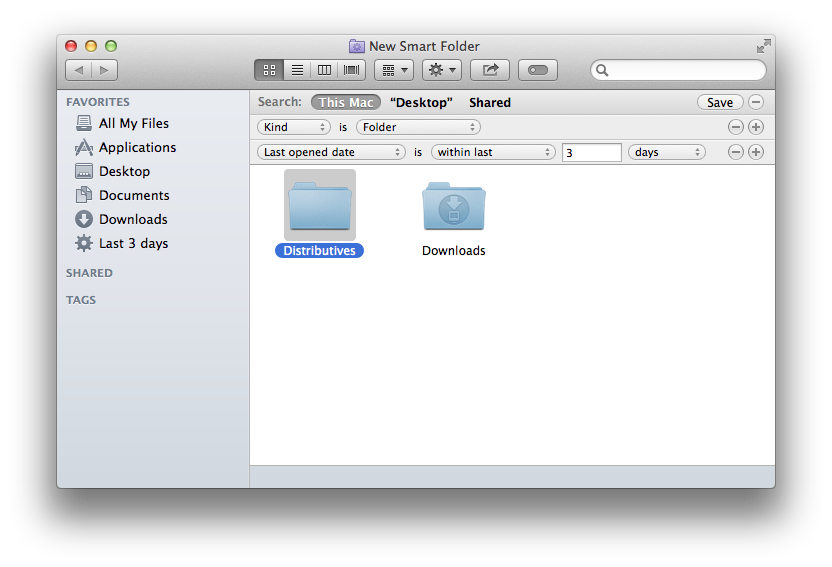Click the All My Files sidebar icon
The height and width of the screenshot is (567, 832).
pos(84,123)
